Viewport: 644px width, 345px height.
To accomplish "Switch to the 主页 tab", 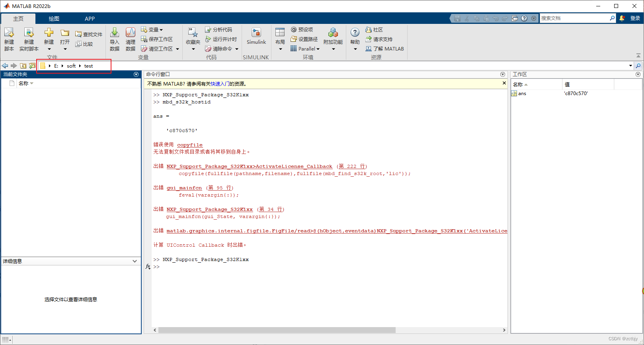I will pyautogui.click(x=18, y=19).
